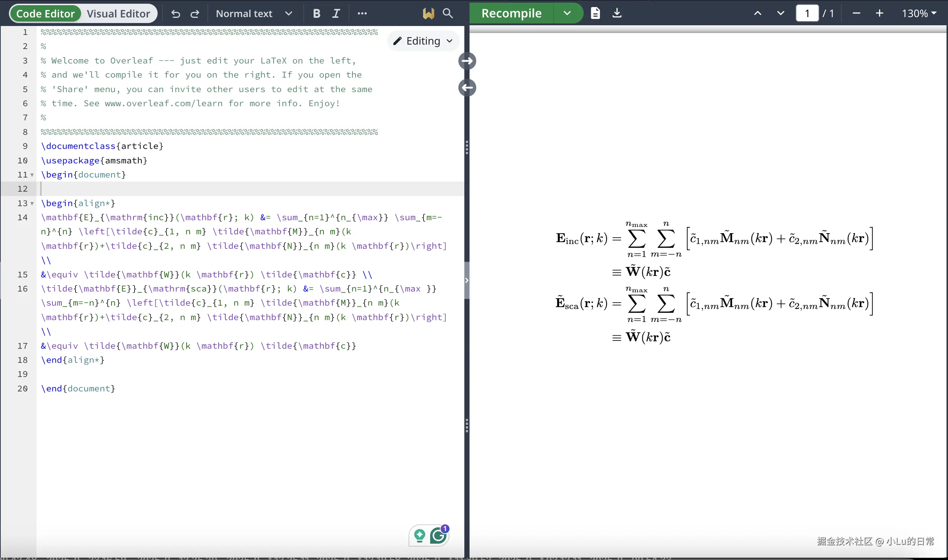The height and width of the screenshot is (560, 948).
Task: Click the Grammarly badge icon
Action: [x=439, y=535]
